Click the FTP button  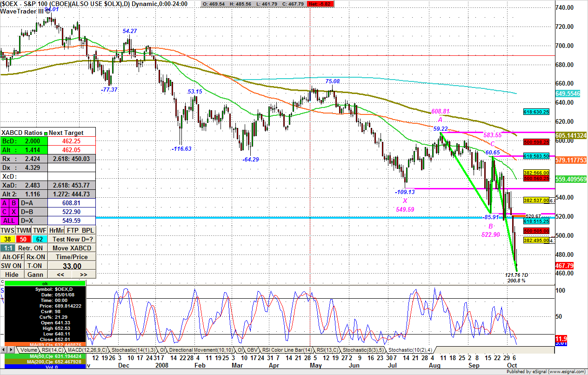tap(73, 230)
